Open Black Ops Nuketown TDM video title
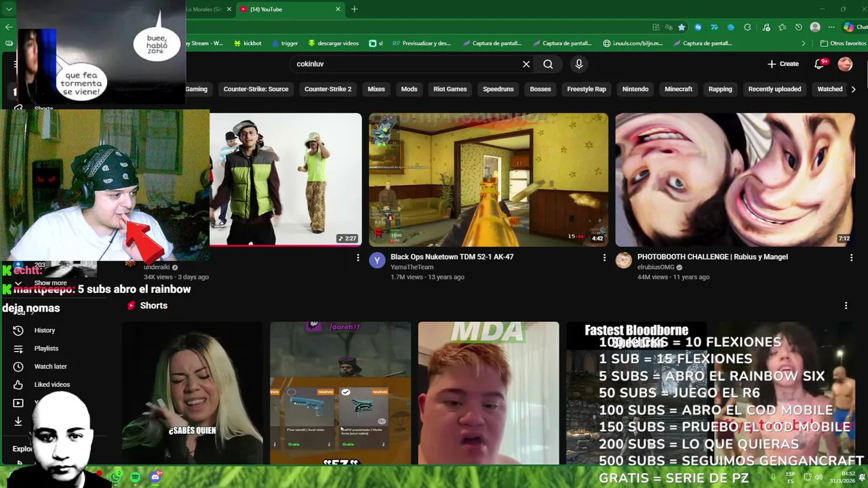 (x=452, y=257)
